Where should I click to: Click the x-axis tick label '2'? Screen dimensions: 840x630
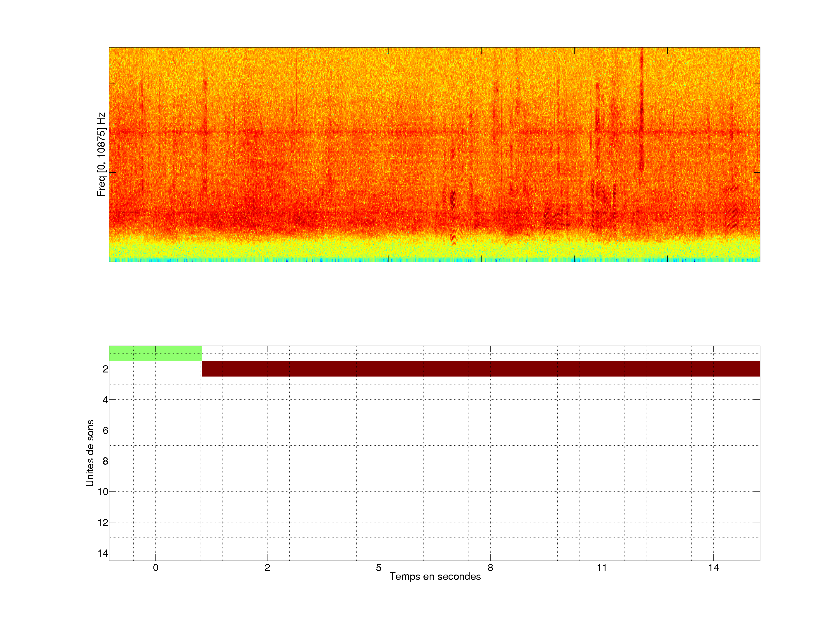[x=267, y=568]
